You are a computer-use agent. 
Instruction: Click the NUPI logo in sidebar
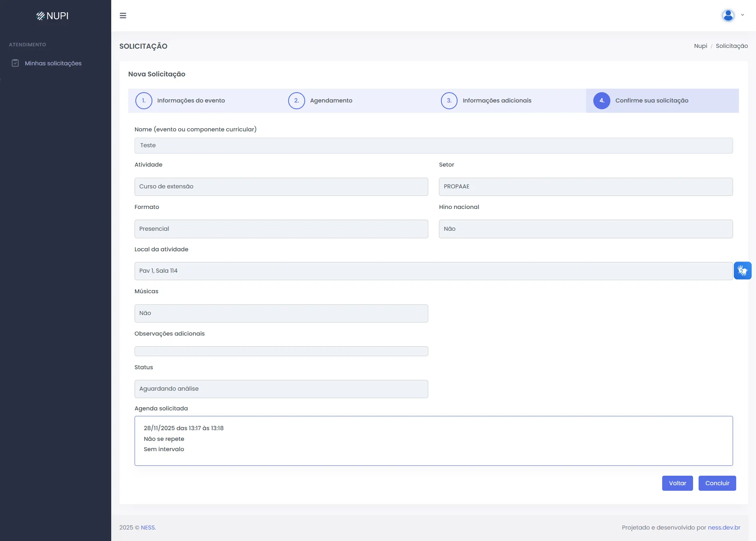53,16
